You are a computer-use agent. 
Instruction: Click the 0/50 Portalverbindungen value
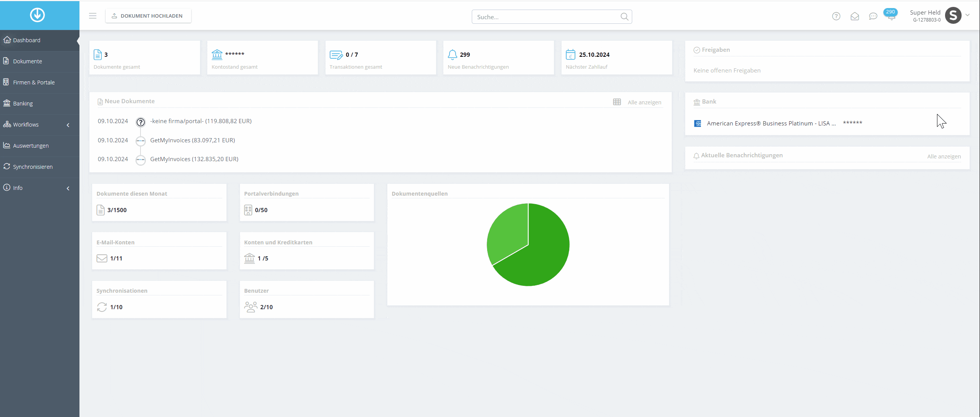pyautogui.click(x=261, y=210)
